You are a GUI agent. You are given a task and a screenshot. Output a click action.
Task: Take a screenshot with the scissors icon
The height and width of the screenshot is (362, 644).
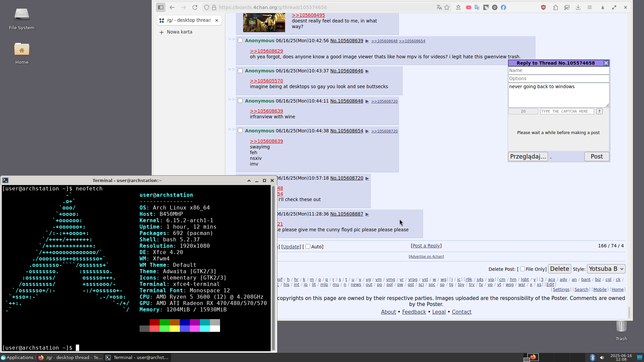[567, 7]
